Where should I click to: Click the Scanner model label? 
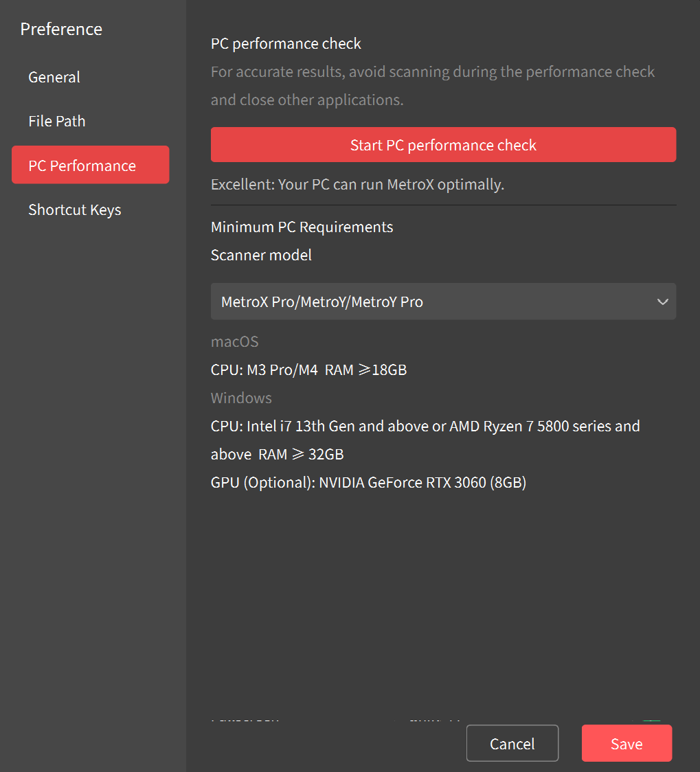coord(261,256)
